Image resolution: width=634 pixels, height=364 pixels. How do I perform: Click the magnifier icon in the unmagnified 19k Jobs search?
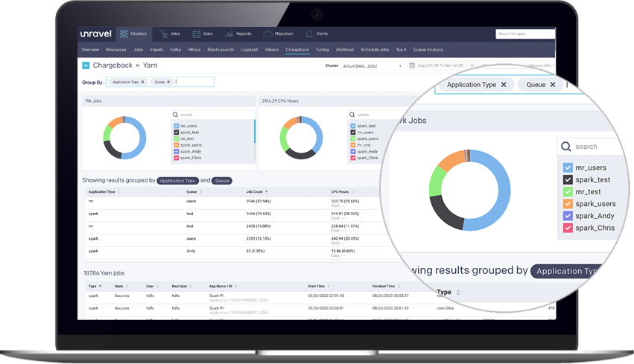pyautogui.click(x=176, y=115)
